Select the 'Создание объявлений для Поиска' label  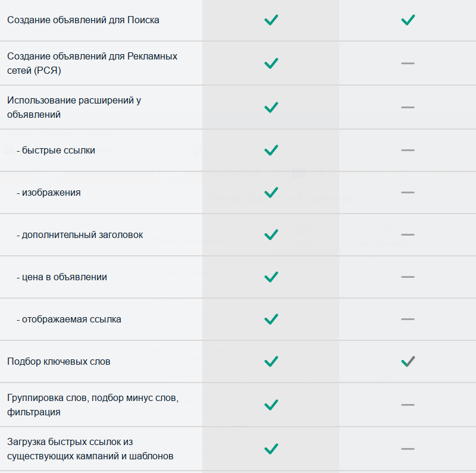tap(83, 20)
